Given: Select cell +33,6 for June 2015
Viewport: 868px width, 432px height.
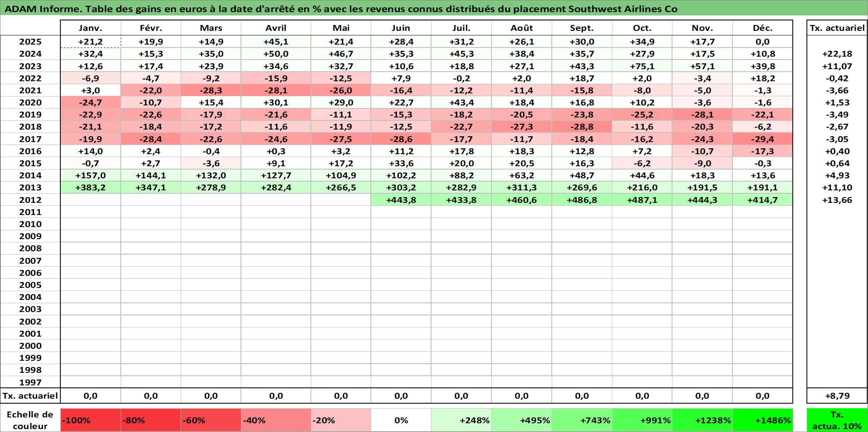Looking at the screenshot, I should click(401, 163).
